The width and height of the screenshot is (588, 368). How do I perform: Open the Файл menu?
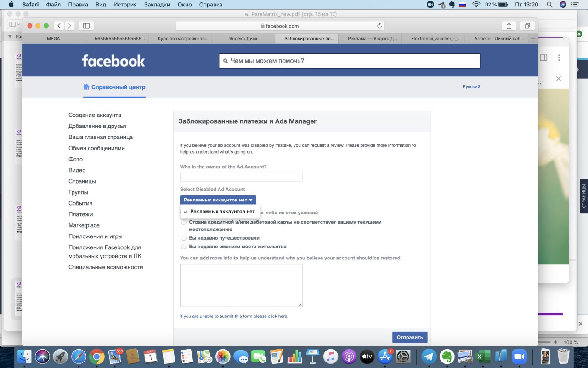coord(53,5)
